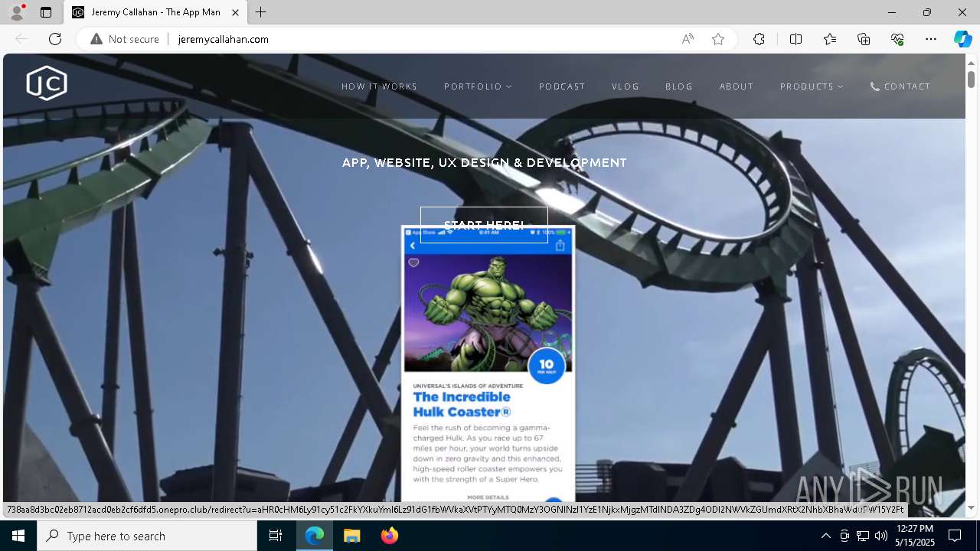Add this page to favorites
This screenshot has height=551, width=980.
click(717, 39)
